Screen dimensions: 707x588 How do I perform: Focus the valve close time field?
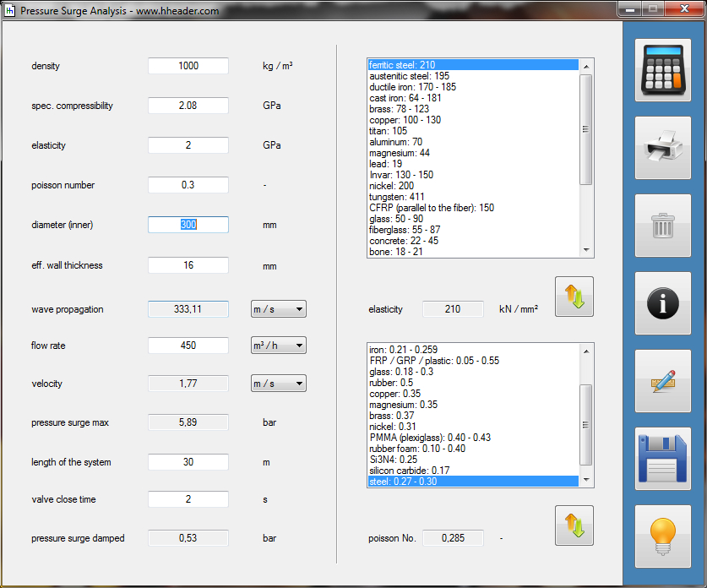[188, 499]
